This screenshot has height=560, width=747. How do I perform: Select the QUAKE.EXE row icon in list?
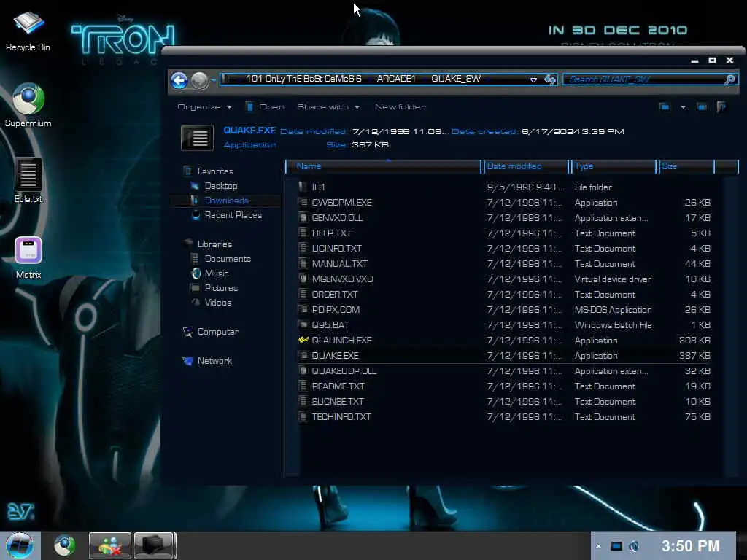303,355
